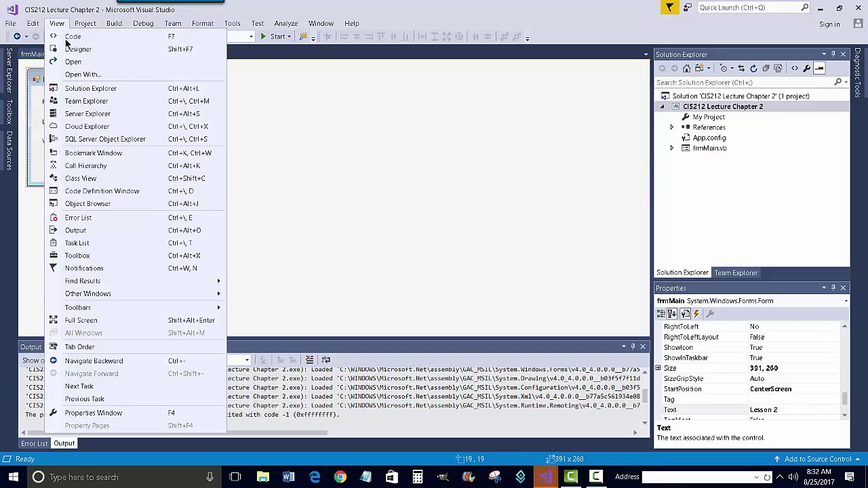This screenshot has height=488, width=868.
Task: Open Properties via the wrench icon in Solution Explorer
Action: point(807,68)
